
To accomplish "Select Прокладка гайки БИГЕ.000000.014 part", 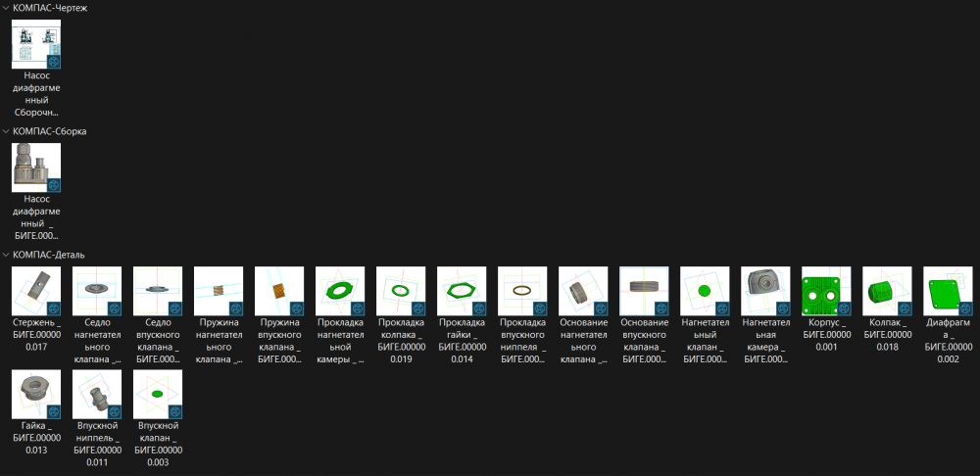I will [462, 291].
